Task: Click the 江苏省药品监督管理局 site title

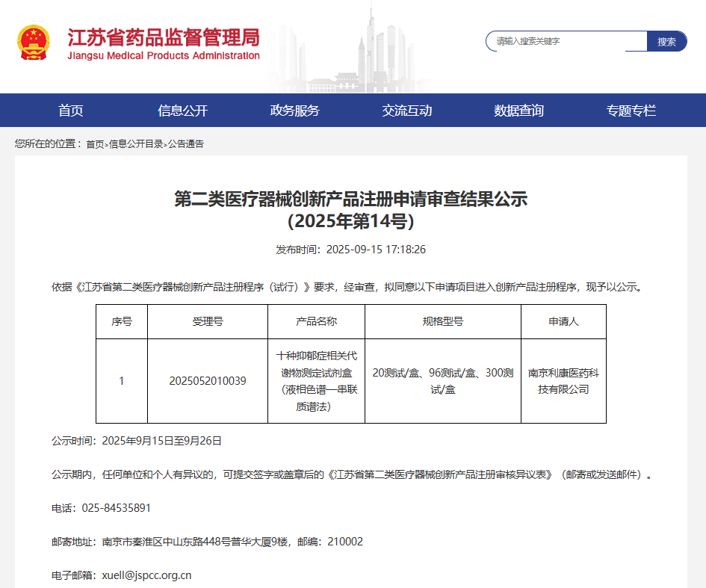Action: click(x=164, y=37)
